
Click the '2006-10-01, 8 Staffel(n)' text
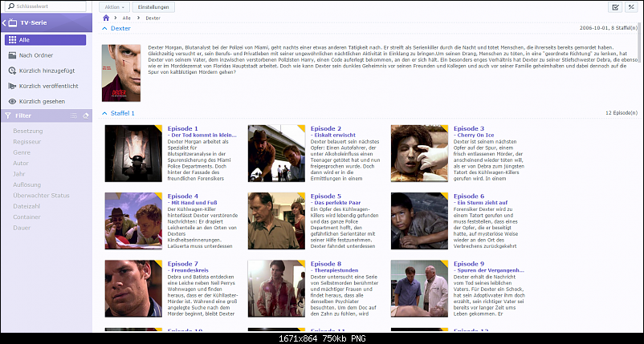click(609, 28)
